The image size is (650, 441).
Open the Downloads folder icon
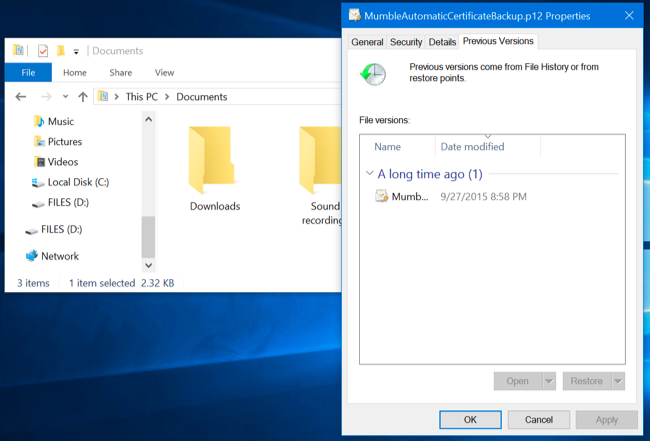click(x=212, y=160)
